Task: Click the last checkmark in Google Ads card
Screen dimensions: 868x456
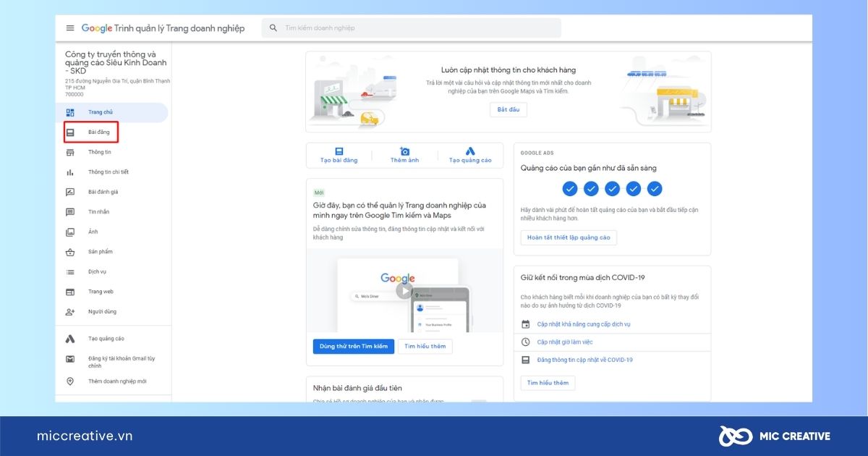Action: coord(655,189)
